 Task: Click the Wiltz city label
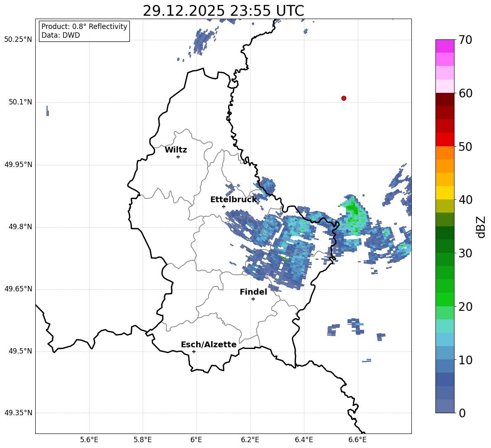pyautogui.click(x=176, y=150)
